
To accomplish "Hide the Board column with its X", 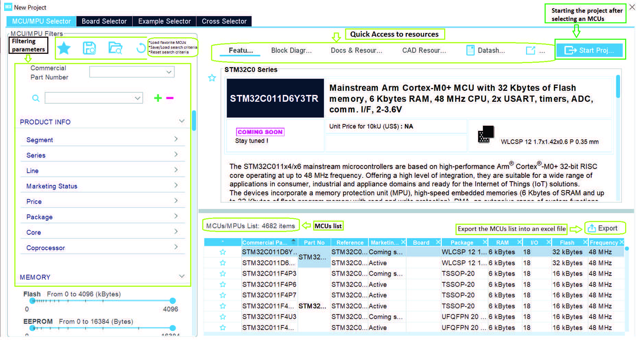I will pos(438,242).
